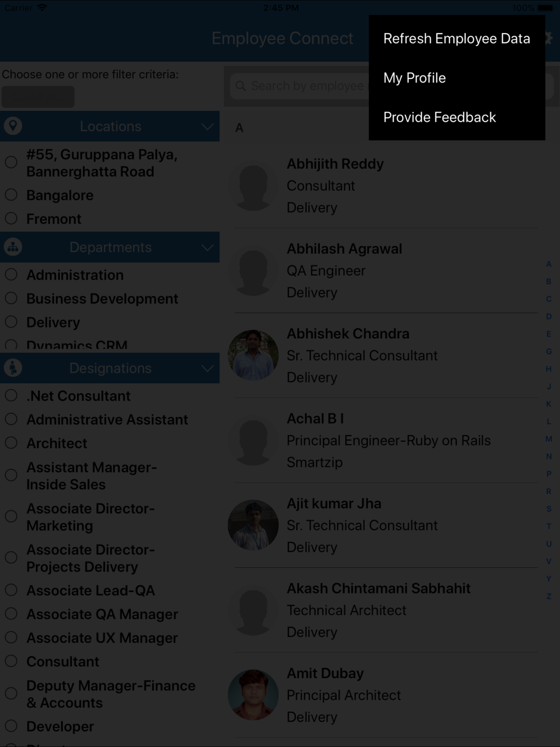
Task: Tap Abhishek Chandra's profile photo
Action: pos(253,355)
